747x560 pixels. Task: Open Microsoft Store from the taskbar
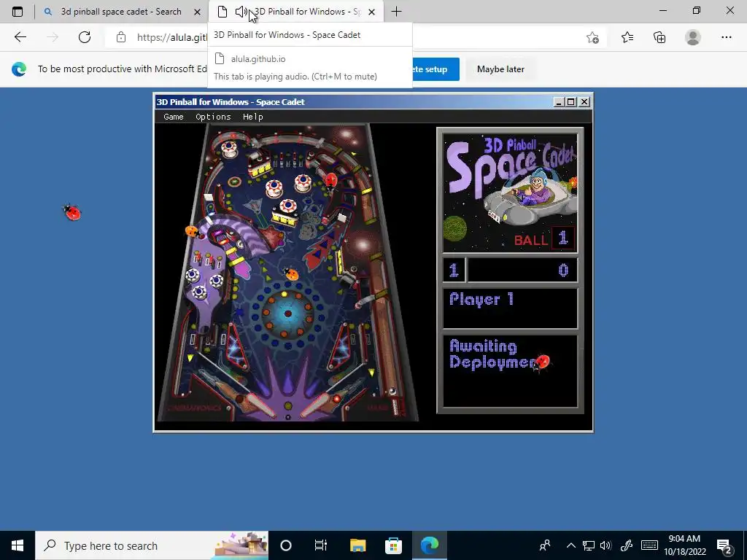tap(393, 545)
